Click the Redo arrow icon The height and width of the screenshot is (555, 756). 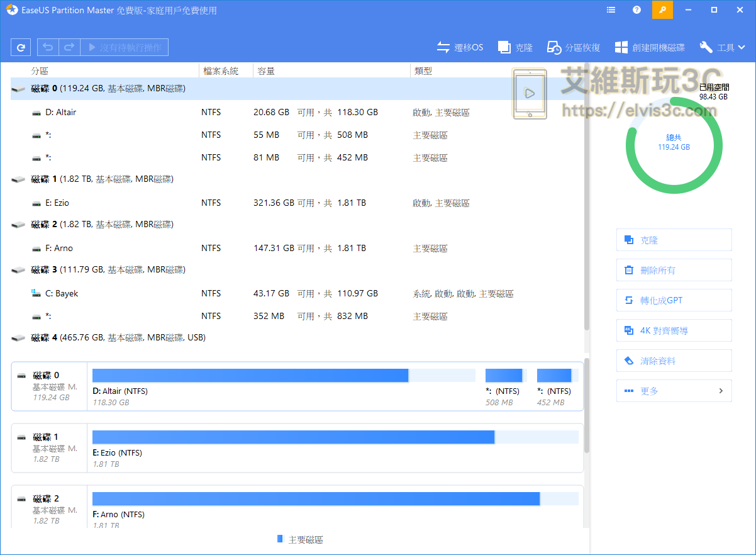pyautogui.click(x=69, y=47)
